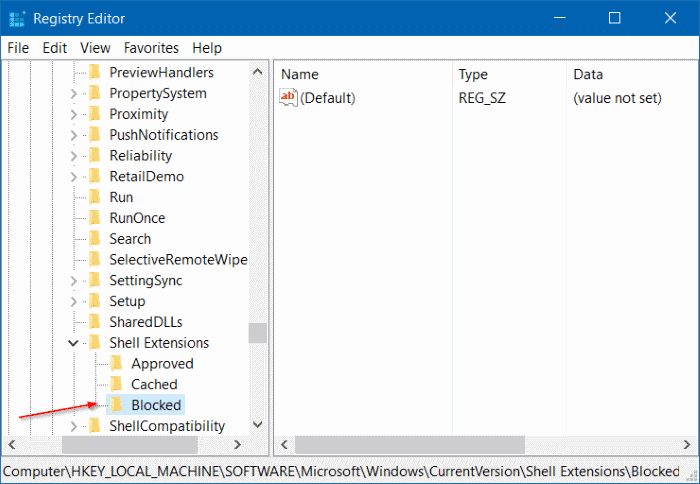Click values pane scroll right arrow
Viewport: 700px width, 484px height.
[x=688, y=444]
